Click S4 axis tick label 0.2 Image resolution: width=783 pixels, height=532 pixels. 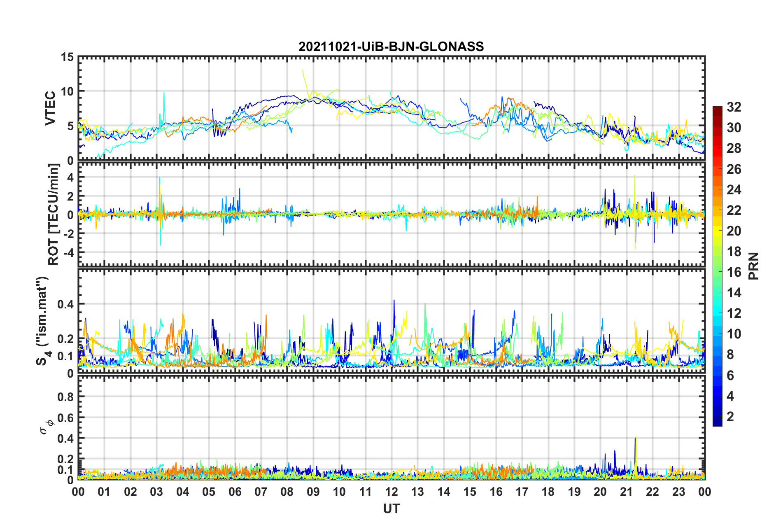click(x=65, y=339)
